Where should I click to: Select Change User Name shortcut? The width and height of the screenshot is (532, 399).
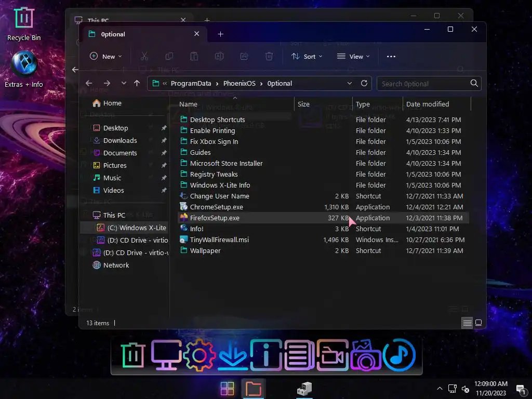[323, 196]
